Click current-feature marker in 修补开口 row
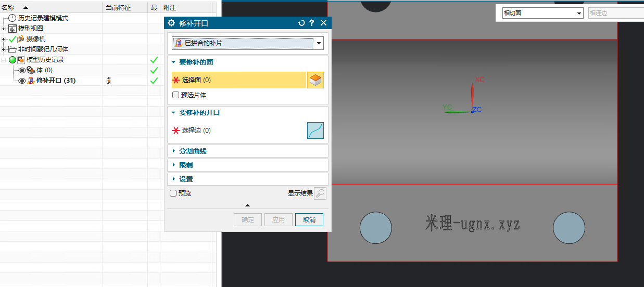 pos(109,81)
